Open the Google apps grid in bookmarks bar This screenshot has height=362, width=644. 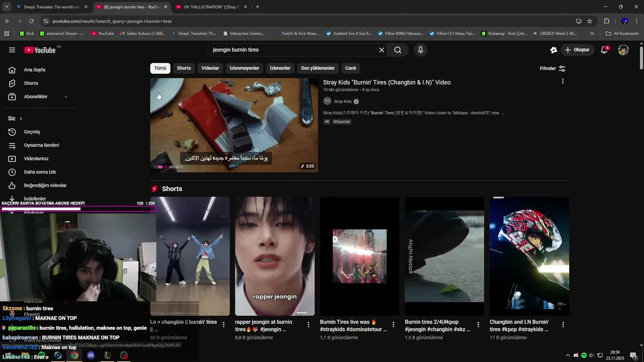tap(7, 34)
